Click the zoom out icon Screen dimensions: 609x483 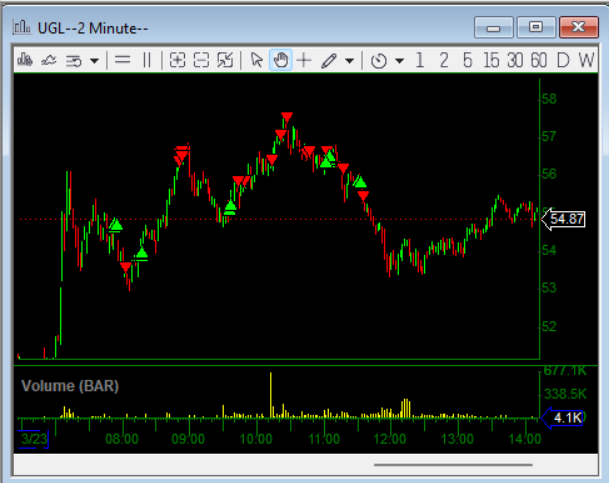201,60
